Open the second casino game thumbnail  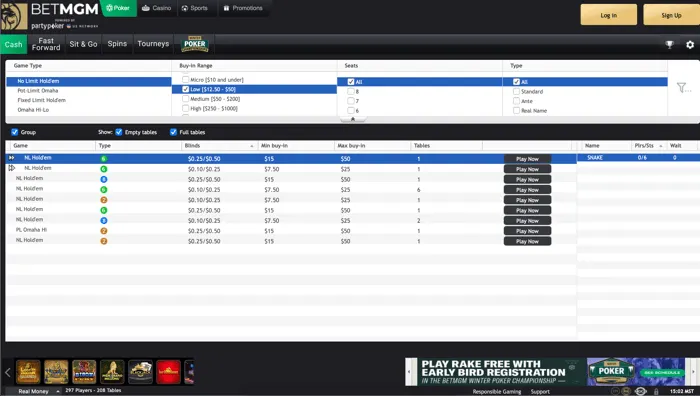click(56, 372)
